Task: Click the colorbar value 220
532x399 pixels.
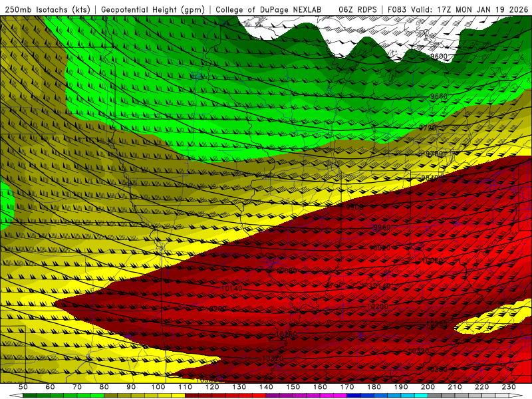Action: 482,387
